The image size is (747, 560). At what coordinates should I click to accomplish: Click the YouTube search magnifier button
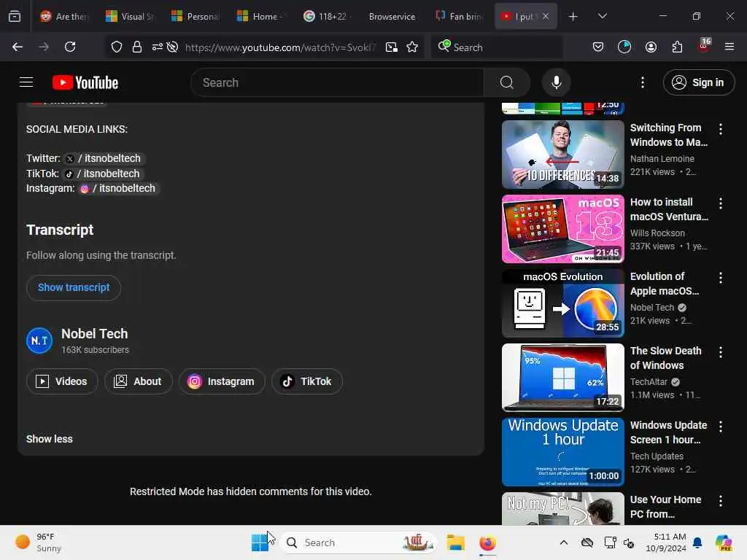(x=507, y=82)
